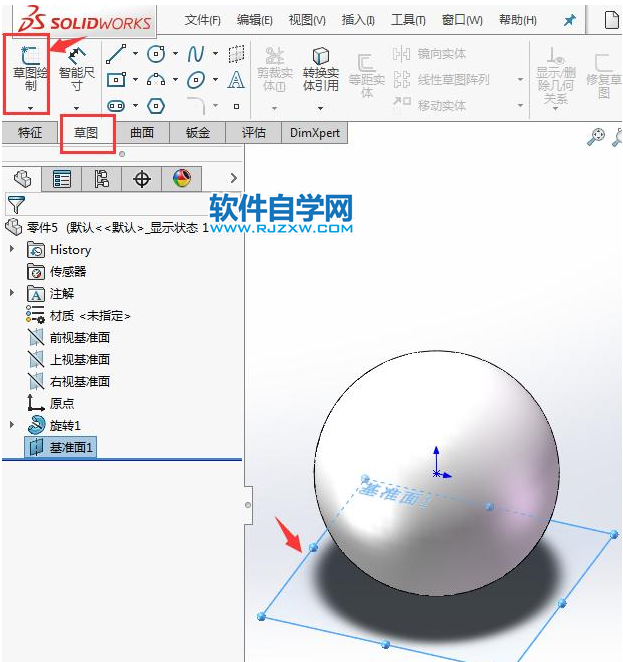Screen dimensions: 623x662
Task: Select the sketch Point tool
Action: tap(236, 106)
